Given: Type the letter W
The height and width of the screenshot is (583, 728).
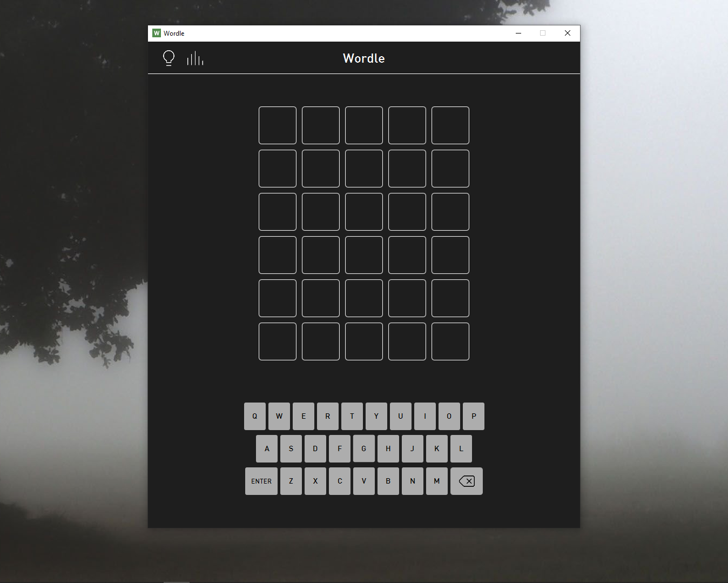Looking at the screenshot, I should (279, 416).
